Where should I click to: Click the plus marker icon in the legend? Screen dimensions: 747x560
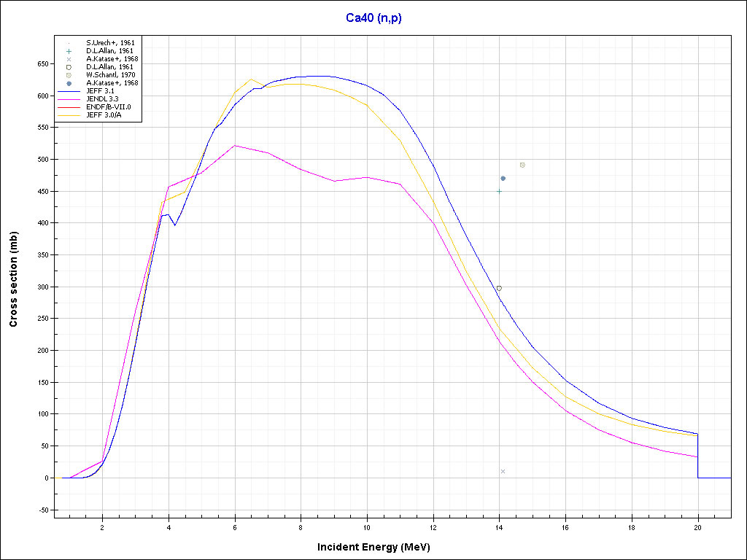point(69,51)
